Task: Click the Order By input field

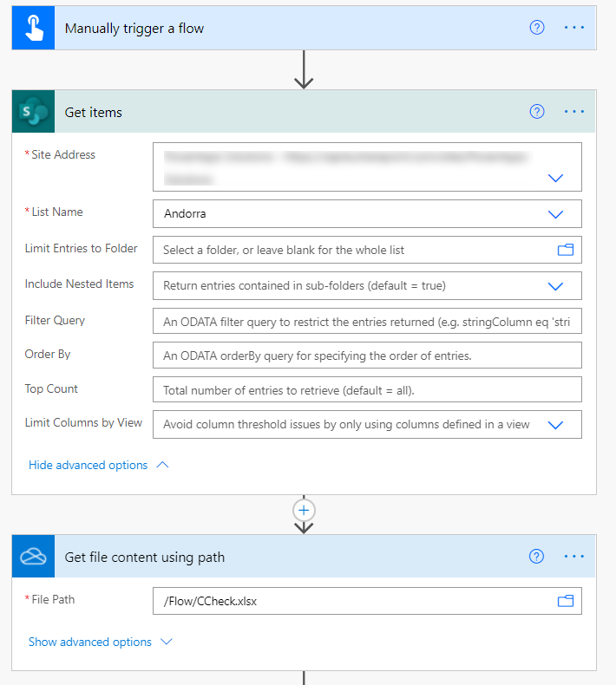Action: (367, 356)
